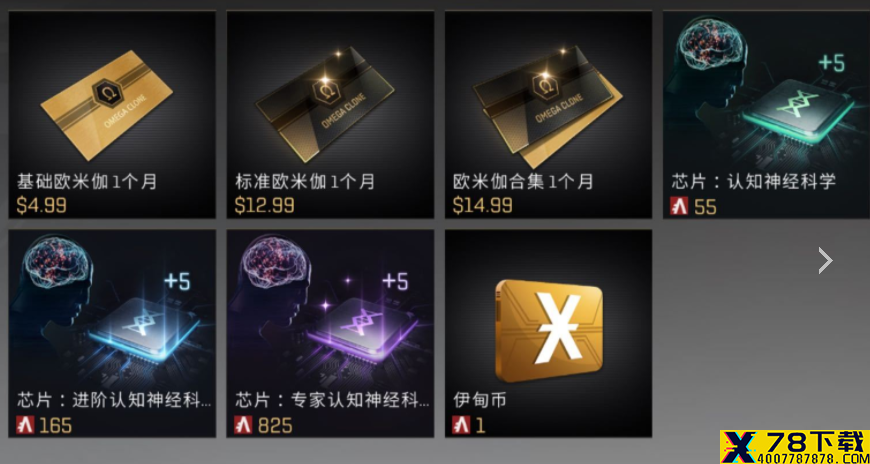Viewport: 870px width, 464px height.
Task: Click the red currency icon beside 1
Action: point(461,425)
